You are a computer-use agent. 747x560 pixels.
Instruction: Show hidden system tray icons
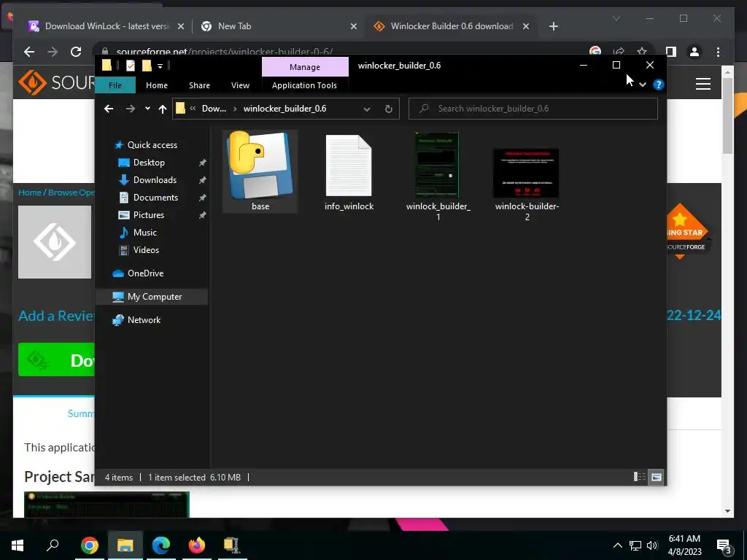[617, 545]
